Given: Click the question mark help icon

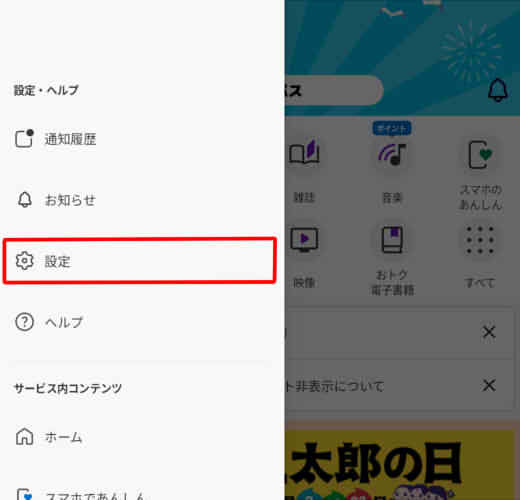Looking at the screenshot, I should [25, 322].
